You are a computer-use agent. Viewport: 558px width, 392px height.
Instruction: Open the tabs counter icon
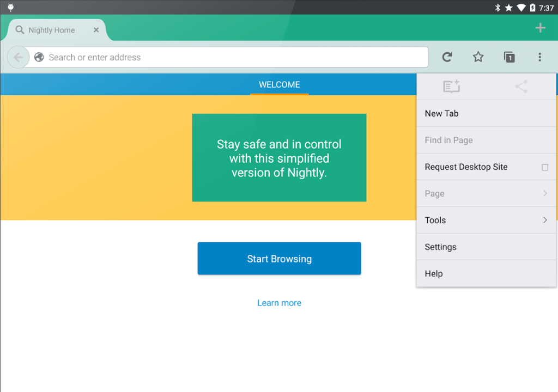click(x=509, y=57)
